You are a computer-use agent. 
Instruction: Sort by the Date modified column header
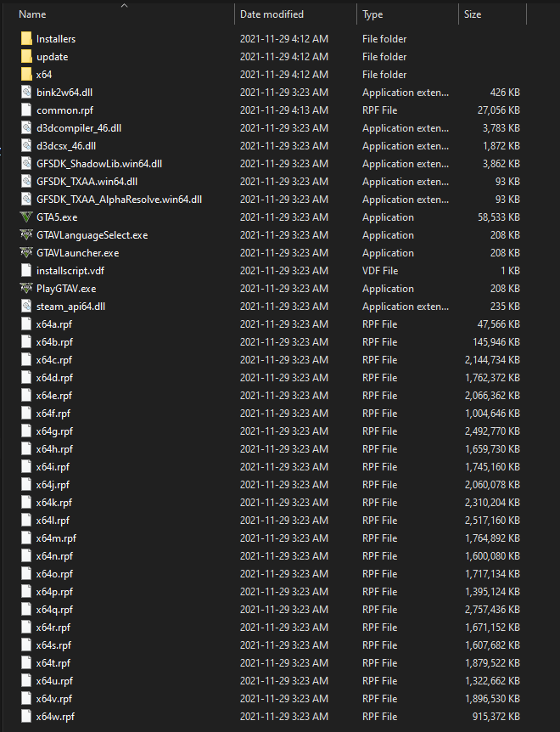tap(272, 14)
